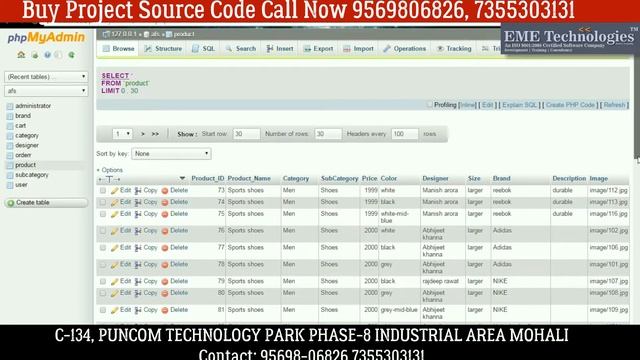
Task: Click red Delete icon for Product_ID 75
Action: (165, 214)
